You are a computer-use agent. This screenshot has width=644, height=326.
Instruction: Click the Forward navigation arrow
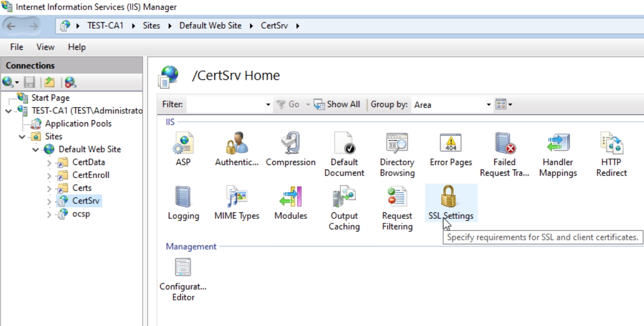[34, 26]
